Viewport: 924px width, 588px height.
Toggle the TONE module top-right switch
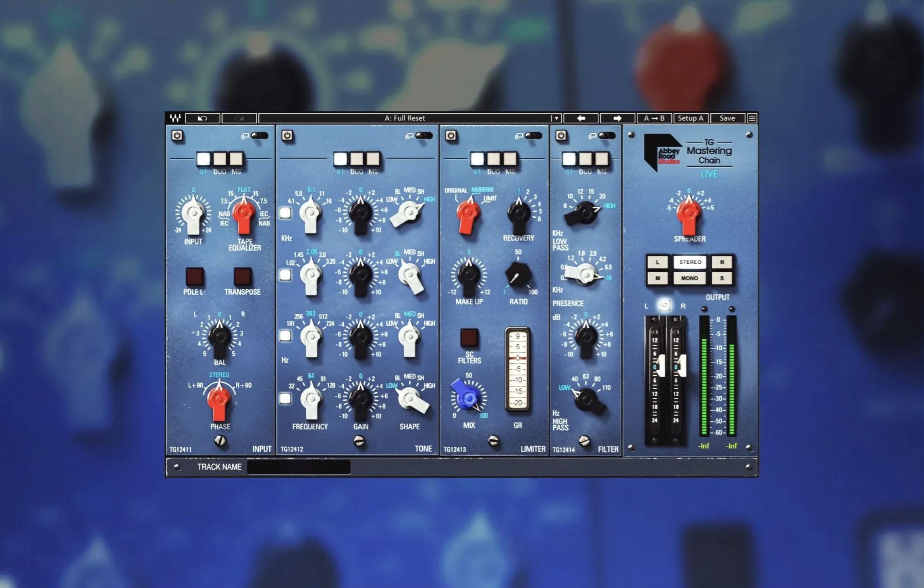click(424, 136)
